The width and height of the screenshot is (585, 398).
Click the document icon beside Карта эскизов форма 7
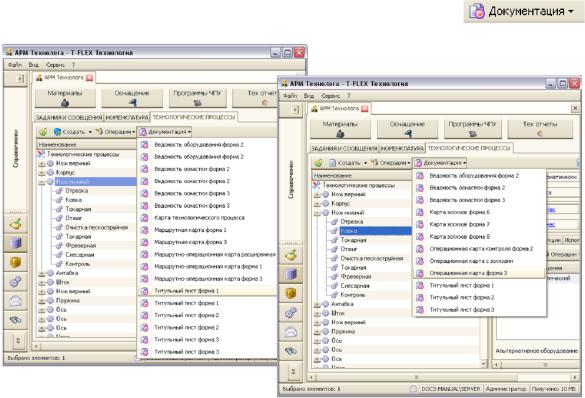point(420,225)
